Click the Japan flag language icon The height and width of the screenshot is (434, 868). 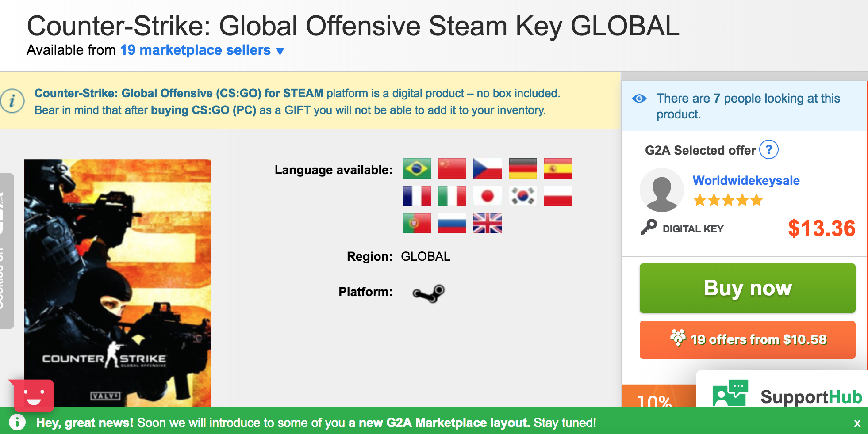(487, 196)
